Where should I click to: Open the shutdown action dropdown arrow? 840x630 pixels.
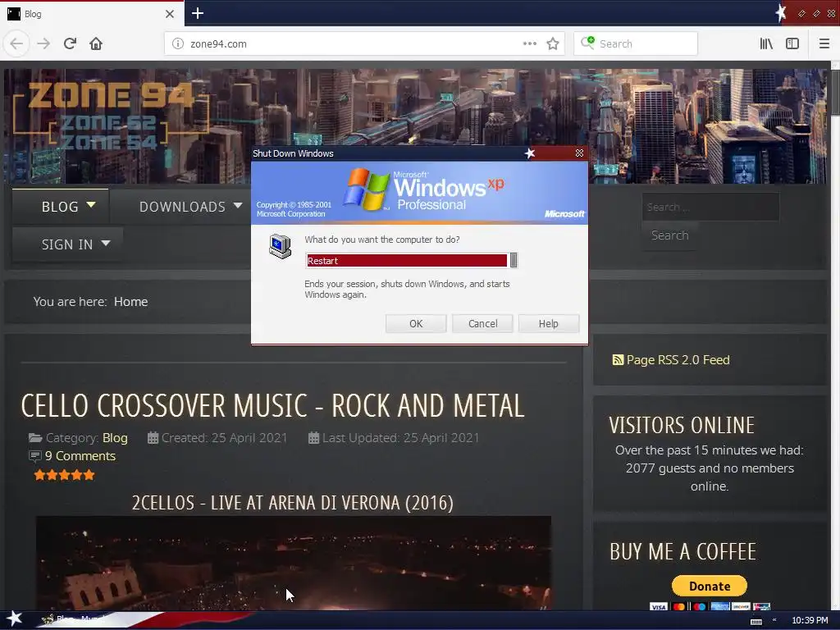tap(514, 260)
